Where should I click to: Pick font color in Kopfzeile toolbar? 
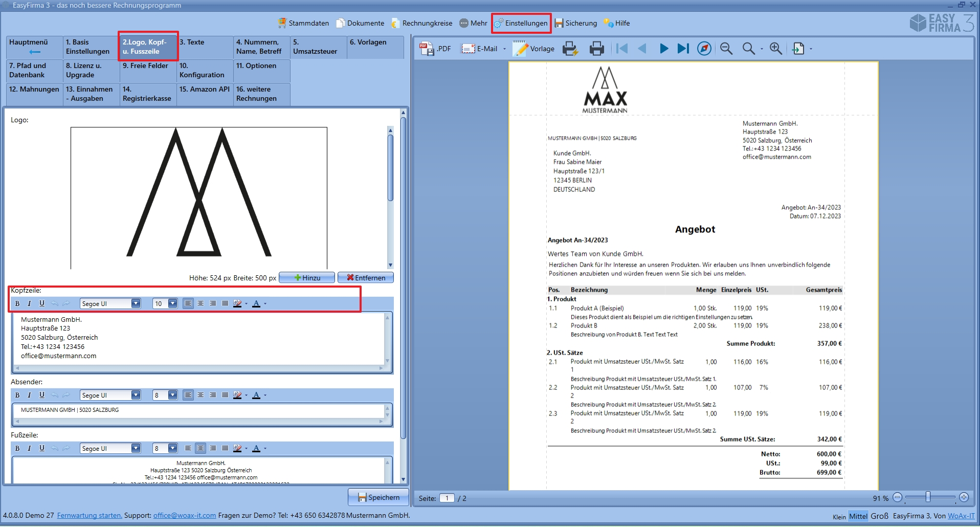[x=256, y=303]
